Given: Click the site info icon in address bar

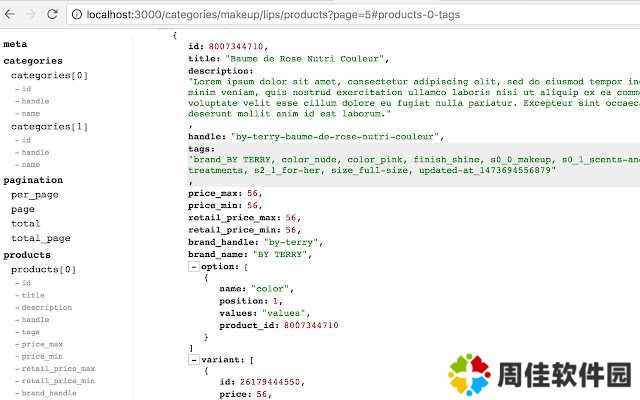Looking at the screenshot, I should pyautogui.click(x=78, y=14).
